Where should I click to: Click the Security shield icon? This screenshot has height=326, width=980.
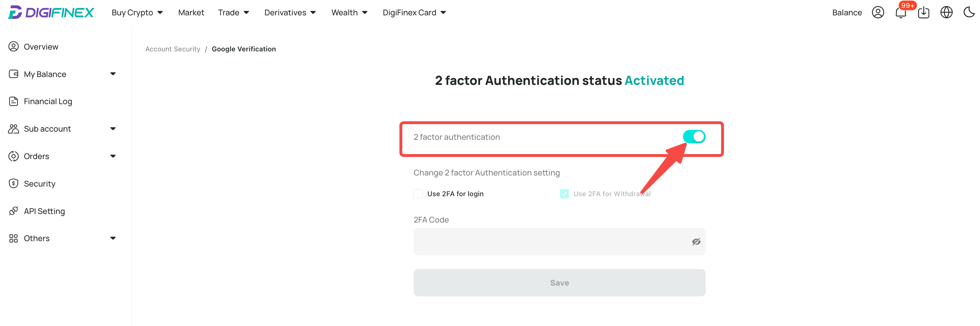tap(14, 183)
